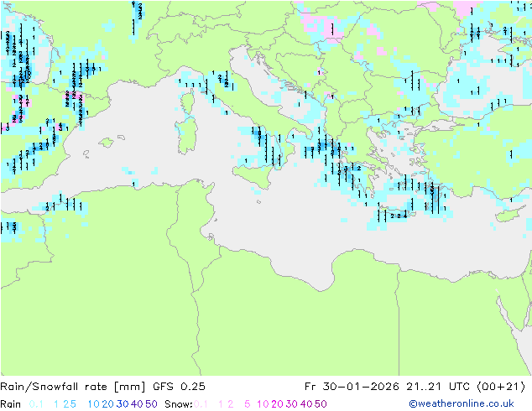
Task: Click the "Rain" legend label
Action: click(11, 404)
